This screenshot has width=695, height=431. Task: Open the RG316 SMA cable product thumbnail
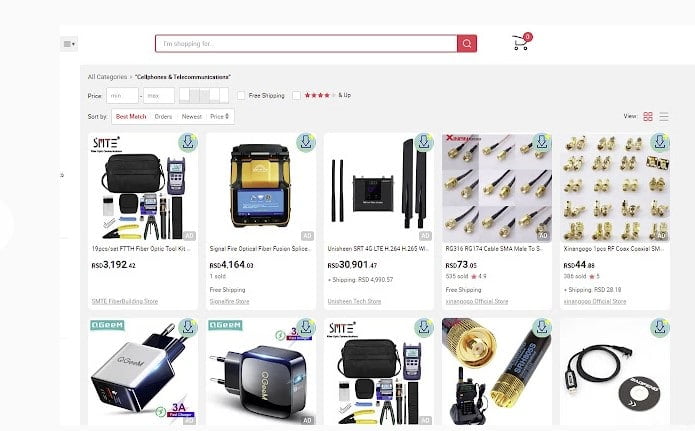pyautogui.click(x=497, y=188)
